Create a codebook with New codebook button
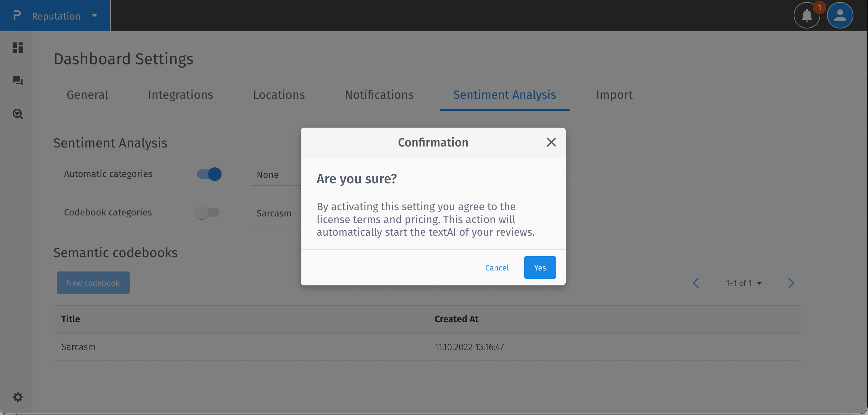This screenshot has height=415, width=868. coord(93,283)
